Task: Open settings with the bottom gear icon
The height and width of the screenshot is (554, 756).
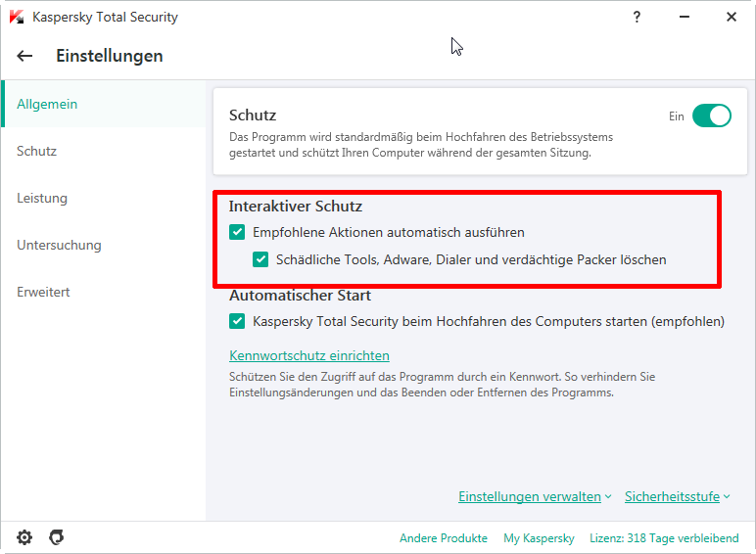Action: coord(24,537)
